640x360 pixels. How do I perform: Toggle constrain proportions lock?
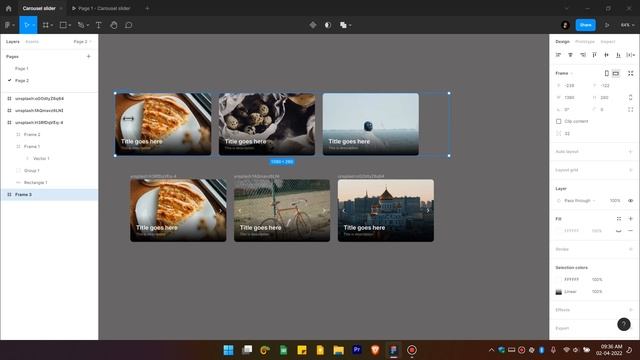(x=631, y=98)
